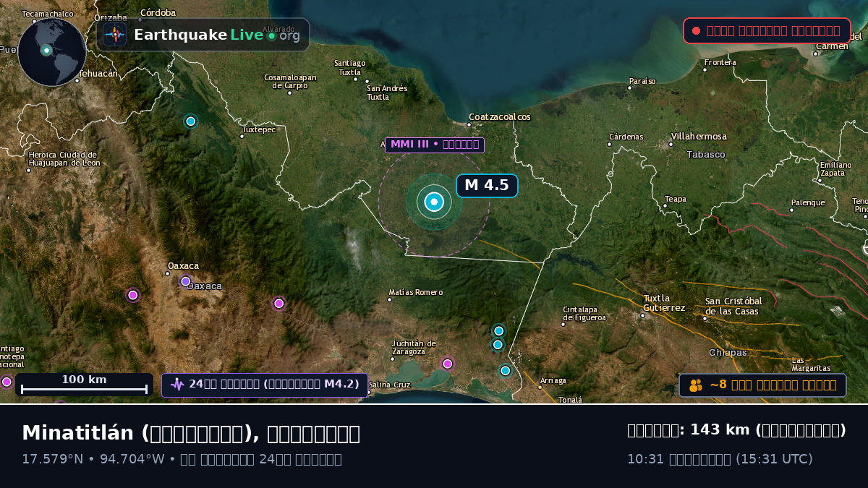
Task: Click the Córdoba city label
Action: [158, 12]
